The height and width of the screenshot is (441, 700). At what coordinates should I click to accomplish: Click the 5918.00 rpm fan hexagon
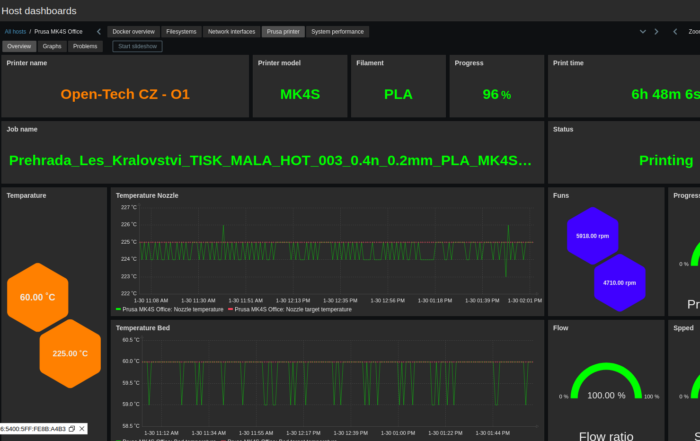[592, 236]
